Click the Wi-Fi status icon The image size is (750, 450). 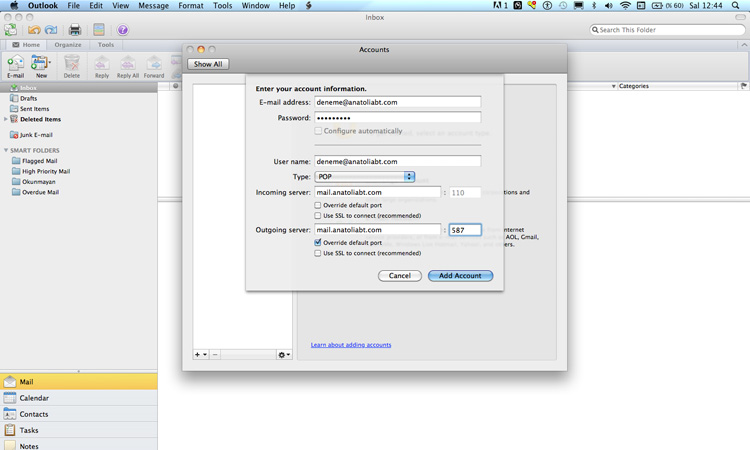[625, 6]
